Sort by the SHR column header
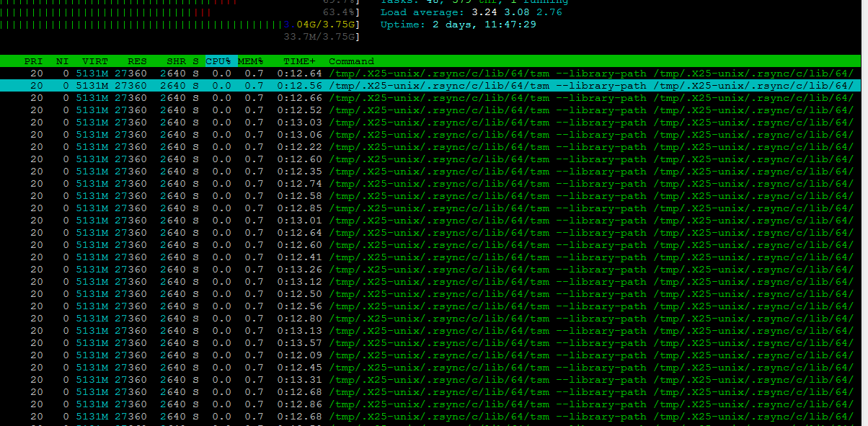This screenshot has height=426, width=868. tap(174, 61)
